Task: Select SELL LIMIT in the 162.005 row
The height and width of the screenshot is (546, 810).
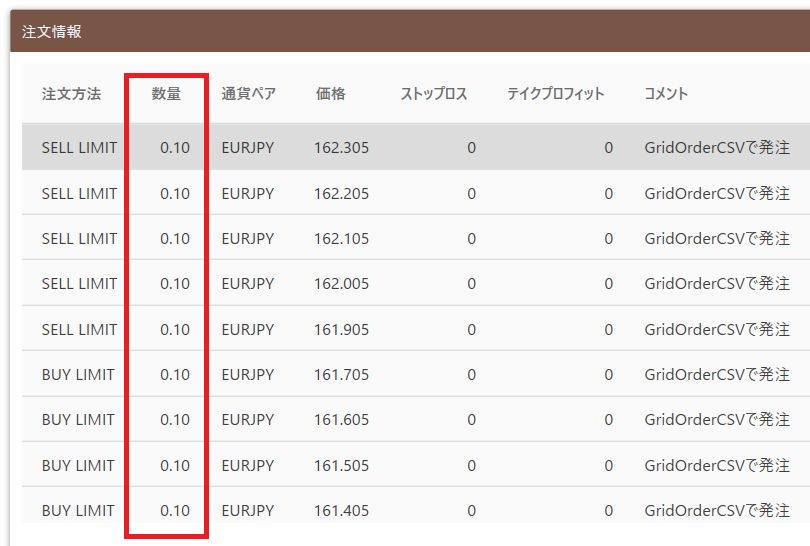Action: 80,284
